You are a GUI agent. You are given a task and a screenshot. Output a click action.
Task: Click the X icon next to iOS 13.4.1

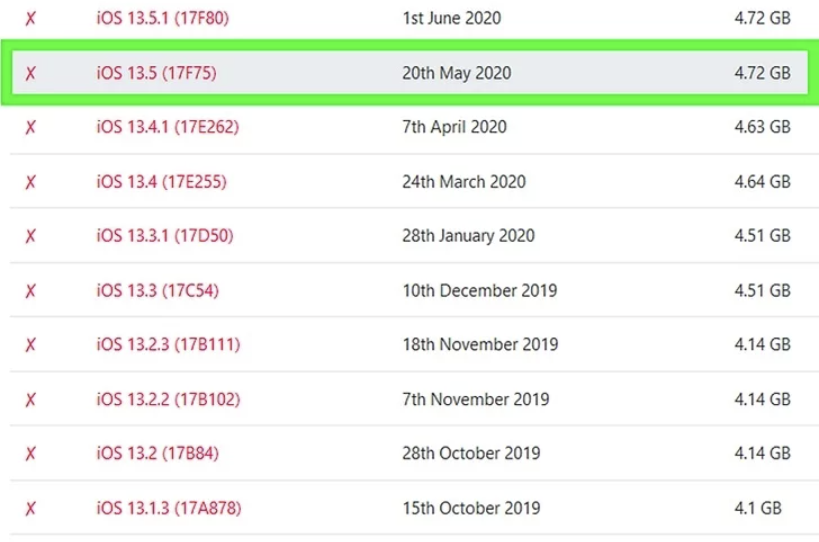coord(31,127)
